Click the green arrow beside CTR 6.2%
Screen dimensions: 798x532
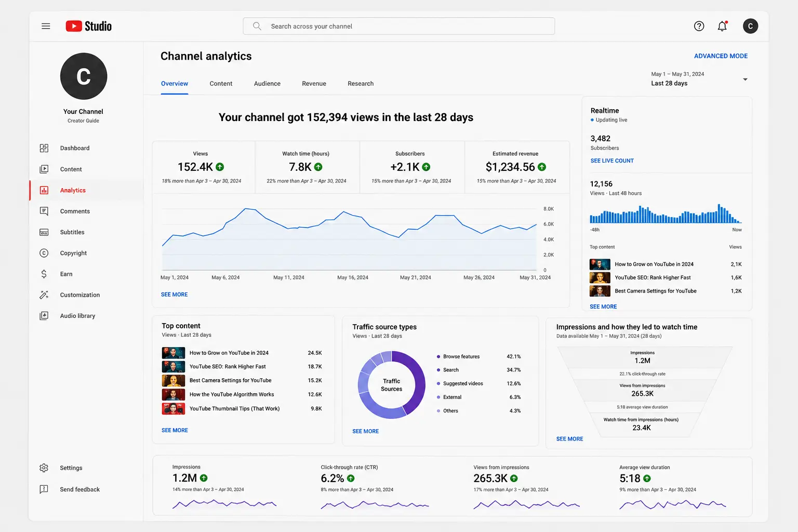pyautogui.click(x=351, y=478)
